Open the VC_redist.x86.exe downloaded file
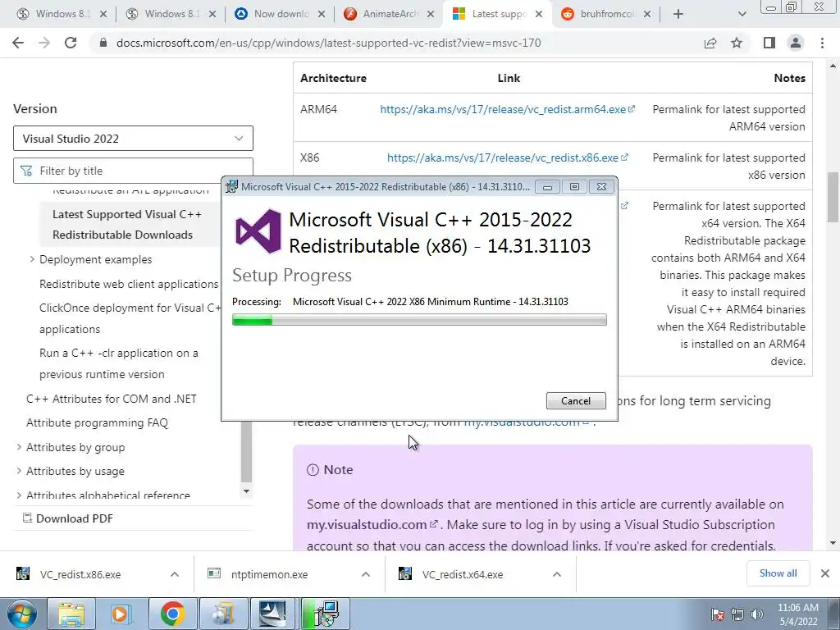 coord(80,574)
